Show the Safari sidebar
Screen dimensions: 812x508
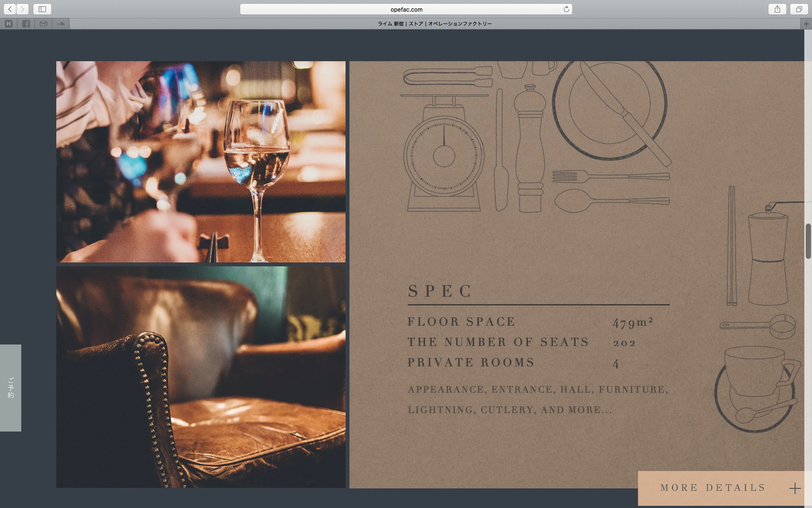42,9
